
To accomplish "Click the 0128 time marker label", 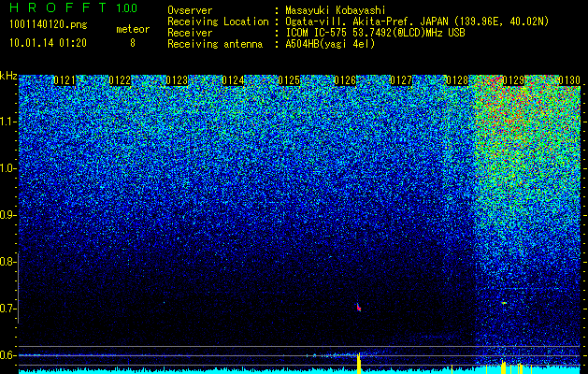I will (457, 80).
